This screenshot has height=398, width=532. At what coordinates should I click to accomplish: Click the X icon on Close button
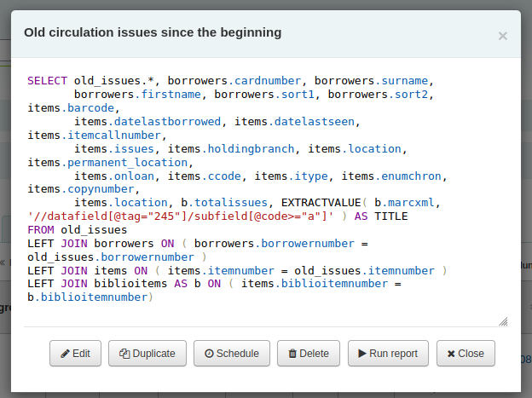(451, 354)
